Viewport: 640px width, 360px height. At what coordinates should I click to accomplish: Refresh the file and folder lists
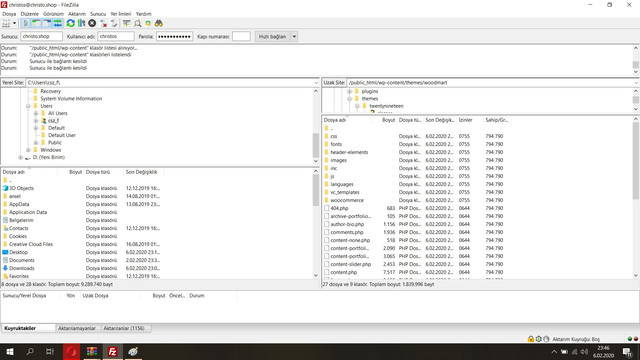(71, 23)
